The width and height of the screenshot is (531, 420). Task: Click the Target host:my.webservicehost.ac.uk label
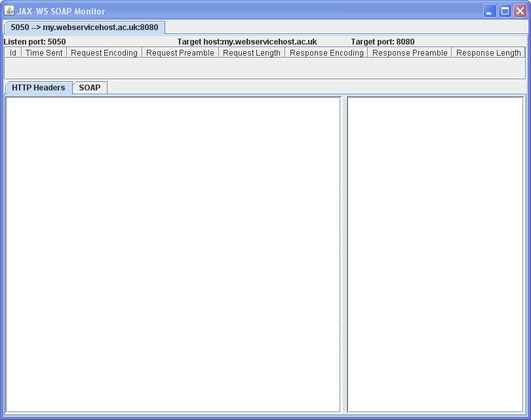(x=247, y=42)
